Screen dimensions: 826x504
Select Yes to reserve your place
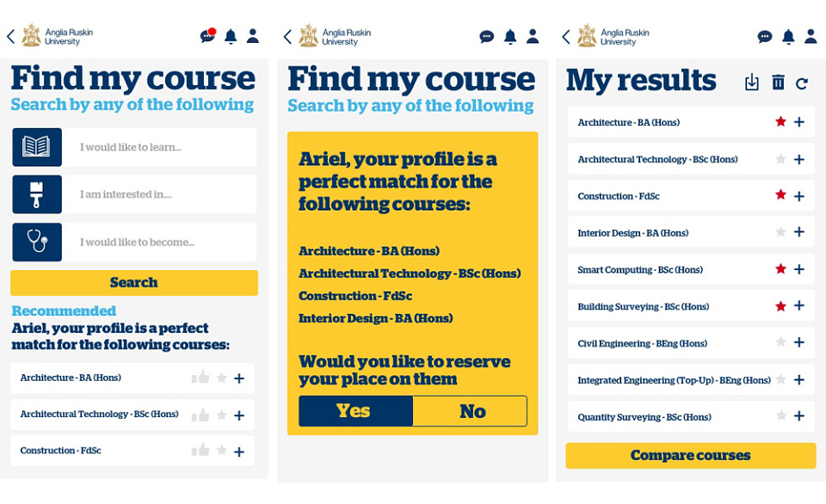[x=355, y=411]
